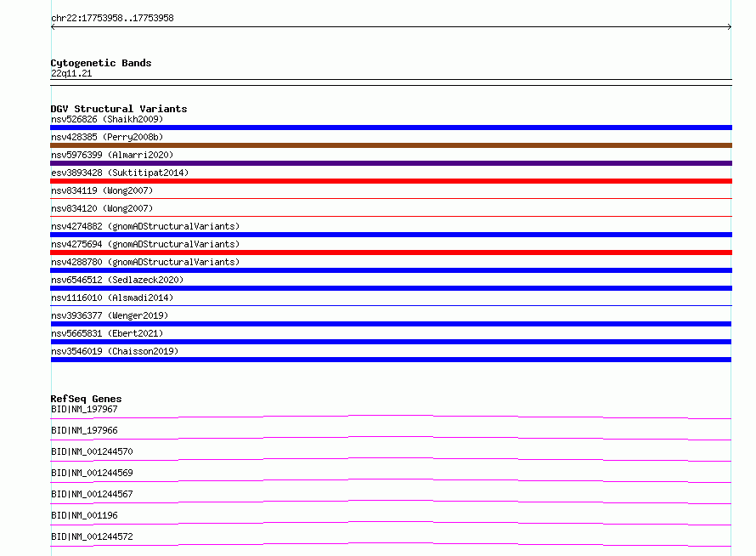The height and width of the screenshot is (556, 756).
Task: Click the RefSeq Genes track heading
Action: pos(86,399)
